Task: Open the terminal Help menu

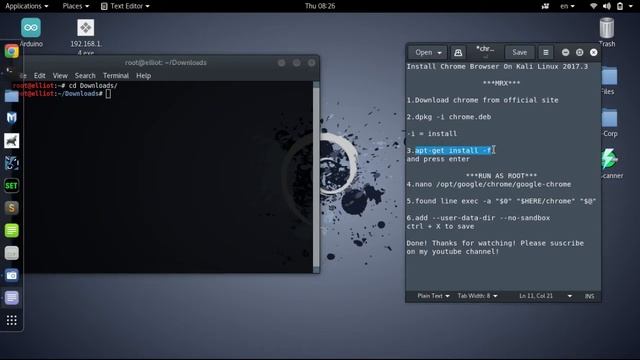Action: (143, 76)
